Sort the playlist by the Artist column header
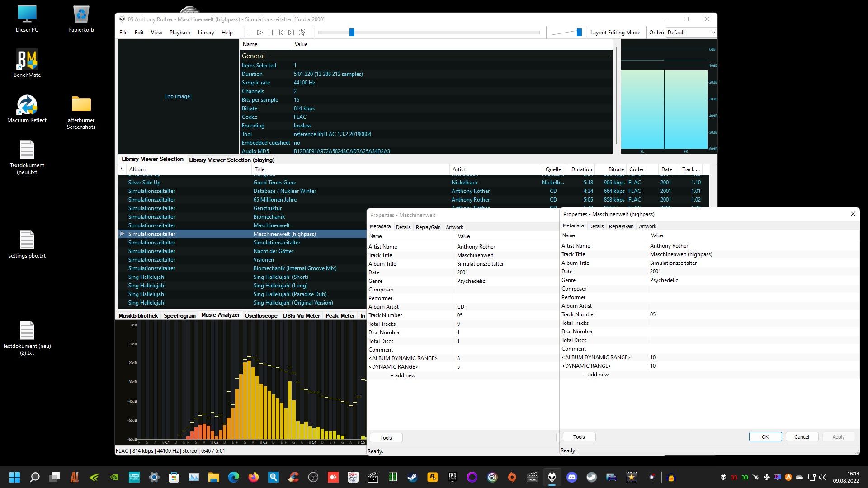The width and height of the screenshot is (868, 488). pyautogui.click(x=495, y=169)
